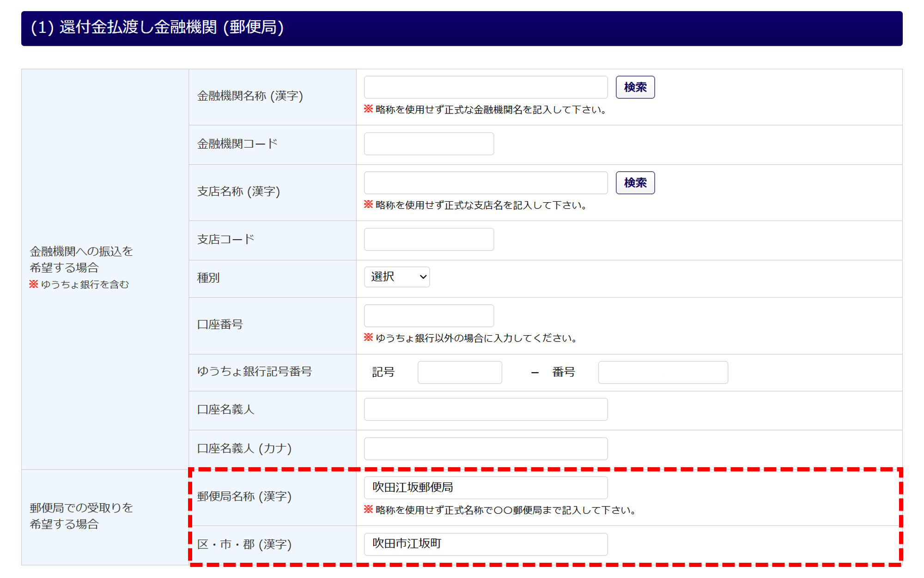Click field containing 吹田江坂郵便局

tap(485, 488)
